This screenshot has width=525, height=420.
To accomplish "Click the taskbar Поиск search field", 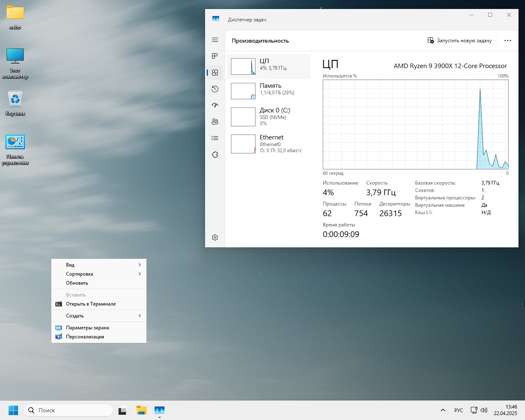I will [x=68, y=410].
